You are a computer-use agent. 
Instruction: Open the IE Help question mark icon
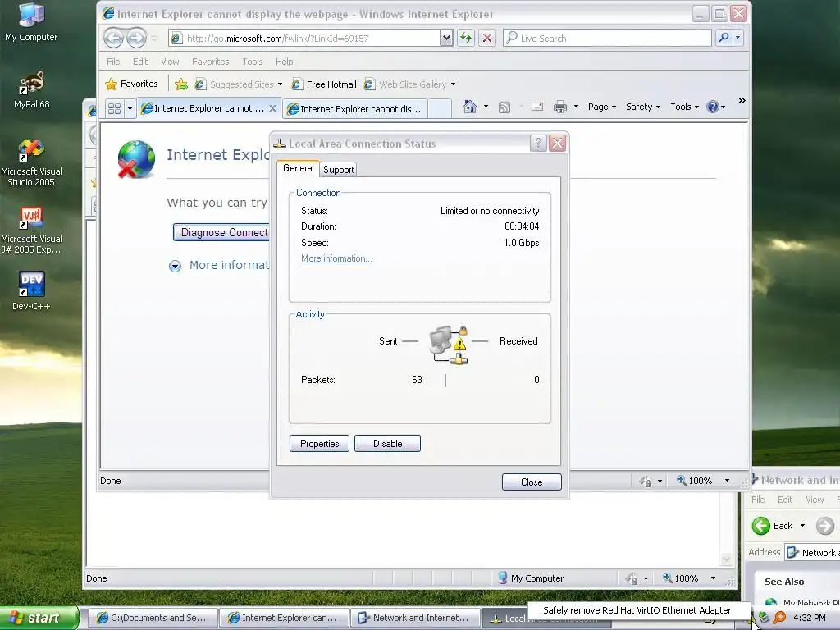point(713,107)
